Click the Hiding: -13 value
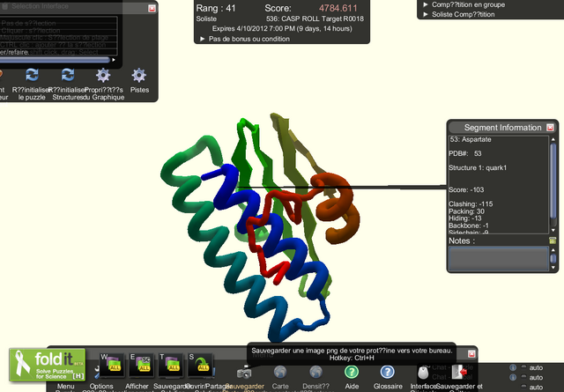This screenshot has height=392, width=564. click(x=464, y=218)
